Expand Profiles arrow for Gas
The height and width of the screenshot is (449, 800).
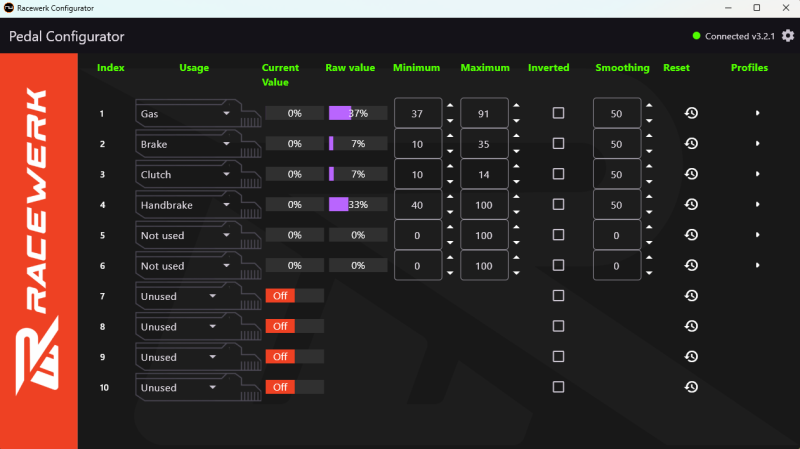[x=758, y=113]
